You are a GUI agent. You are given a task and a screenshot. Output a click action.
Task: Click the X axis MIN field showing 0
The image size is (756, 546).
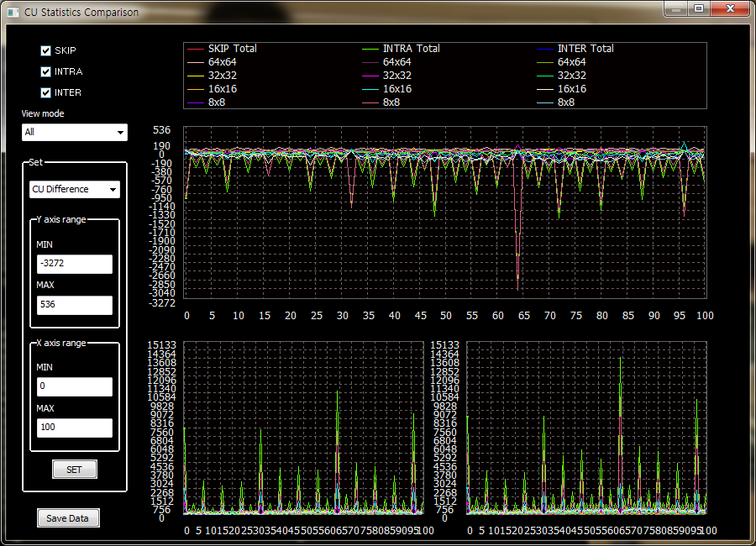point(74,386)
